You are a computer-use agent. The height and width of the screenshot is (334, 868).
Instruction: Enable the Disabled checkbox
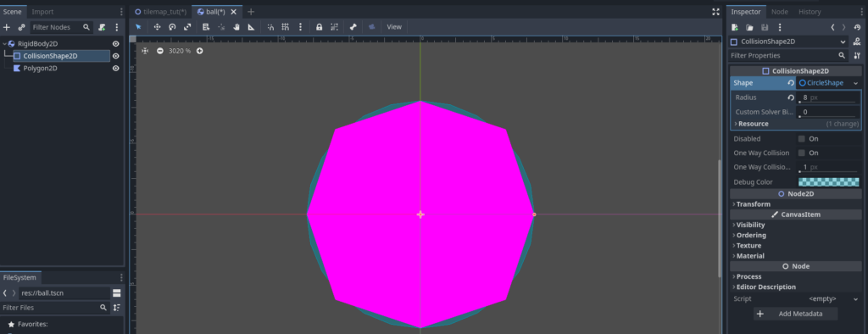802,139
